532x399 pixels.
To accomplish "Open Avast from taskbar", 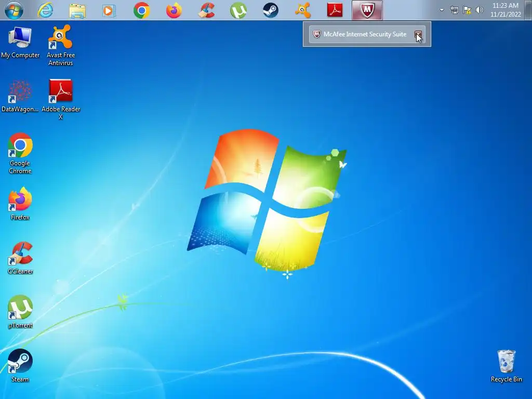I will (x=303, y=10).
